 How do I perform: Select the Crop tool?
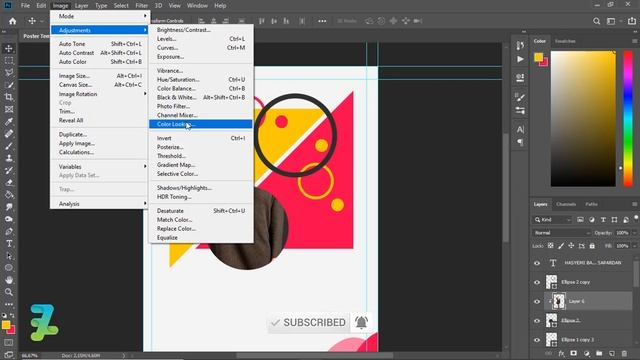point(9,97)
